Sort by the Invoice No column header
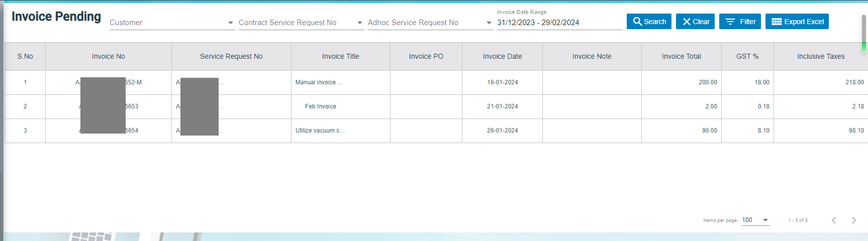Image resolution: width=868 pixels, height=241 pixels. point(108,56)
